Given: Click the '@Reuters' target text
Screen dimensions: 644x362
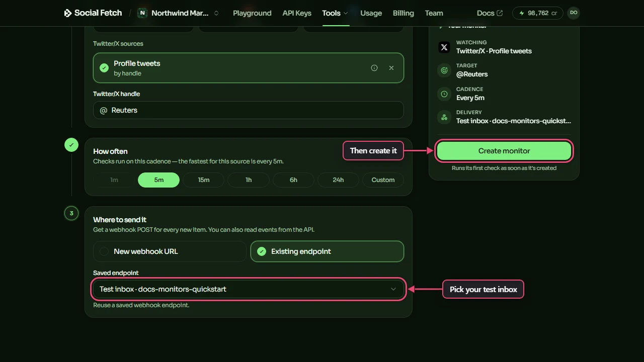Looking at the screenshot, I should click(472, 74).
